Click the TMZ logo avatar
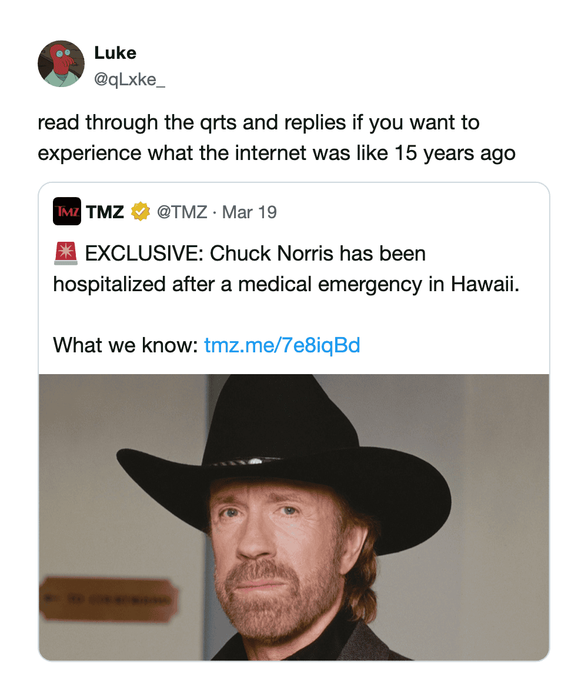Viewport: 588px width, 700px height. (x=67, y=212)
